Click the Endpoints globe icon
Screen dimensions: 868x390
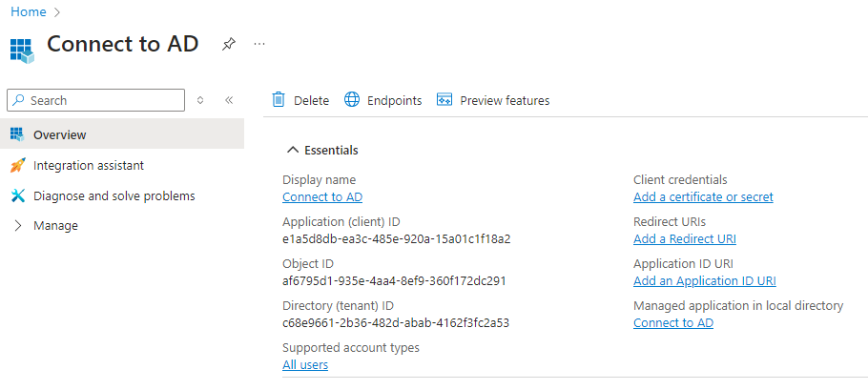352,99
